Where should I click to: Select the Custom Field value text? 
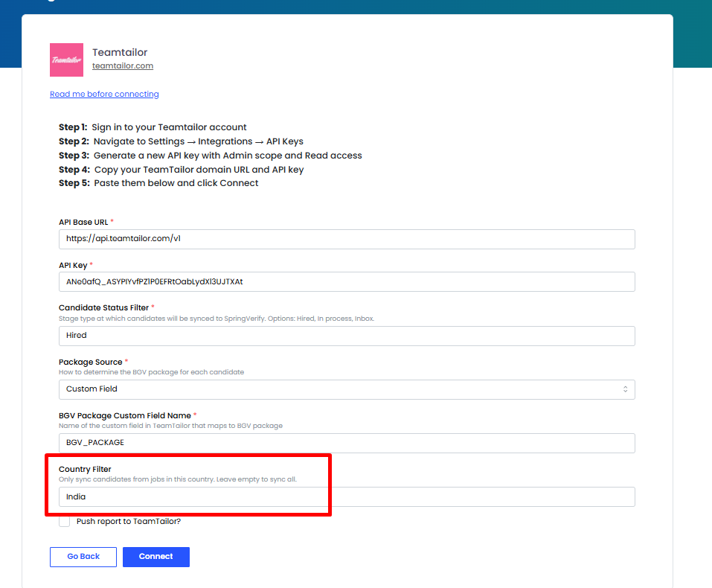pyautogui.click(x=92, y=389)
